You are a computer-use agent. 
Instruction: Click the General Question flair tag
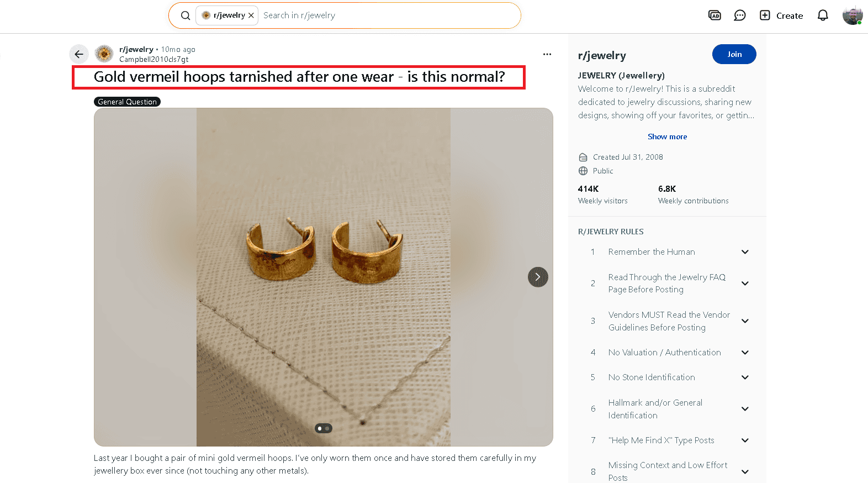point(127,101)
